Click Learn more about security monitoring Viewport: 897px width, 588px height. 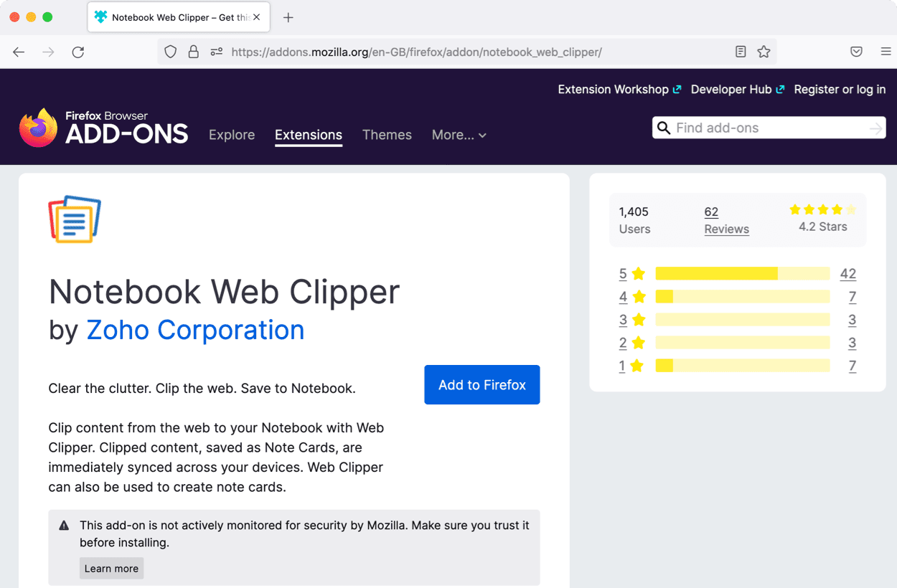tap(111, 568)
